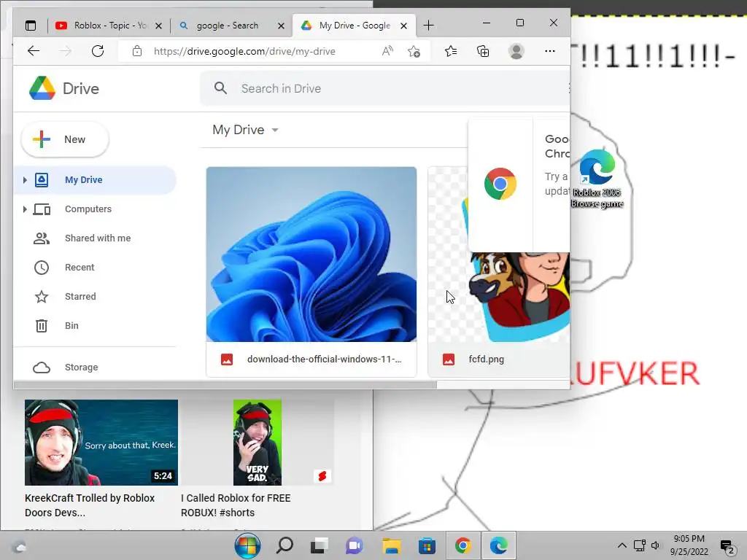Image resolution: width=747 pixels, height=560 pixels.
Task: Open the My Drive breadcrumb dropdown
Action: point(245,130)
